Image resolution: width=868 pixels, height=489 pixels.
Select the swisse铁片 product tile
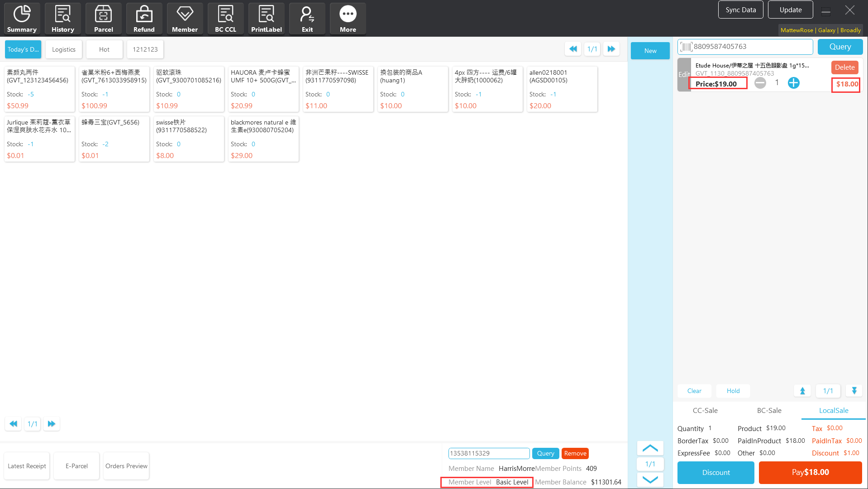point(189,139)
